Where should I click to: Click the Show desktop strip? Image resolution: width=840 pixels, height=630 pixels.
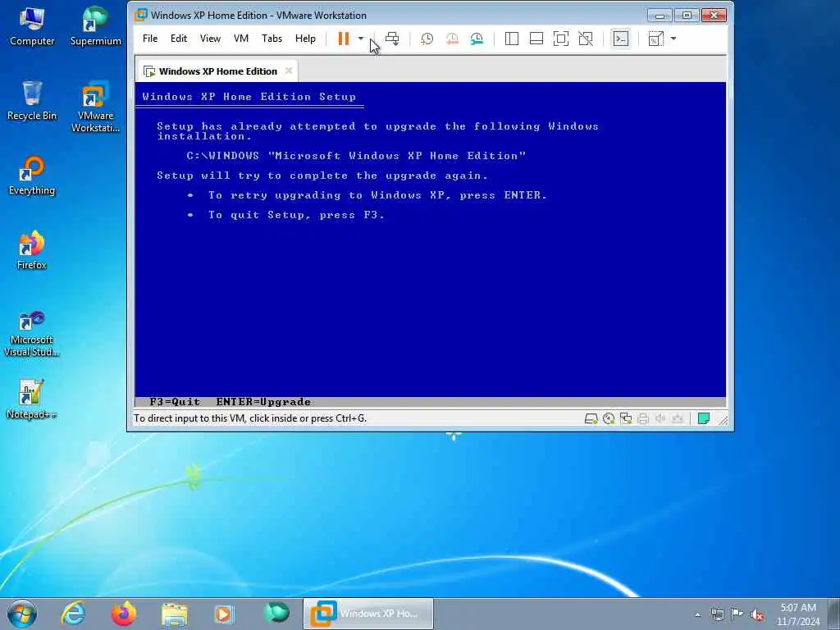point(834,614)
